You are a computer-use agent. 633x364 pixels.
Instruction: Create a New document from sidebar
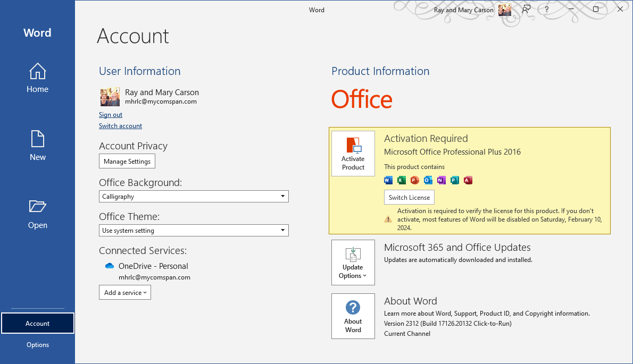(x=38, y=146)
